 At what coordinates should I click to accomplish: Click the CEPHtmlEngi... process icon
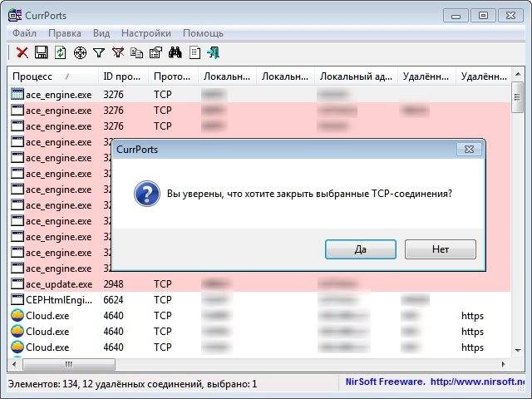coord(17,299)
